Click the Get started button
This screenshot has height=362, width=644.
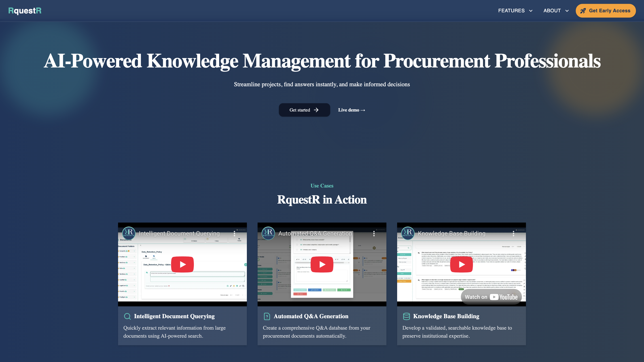coord(304,110)
